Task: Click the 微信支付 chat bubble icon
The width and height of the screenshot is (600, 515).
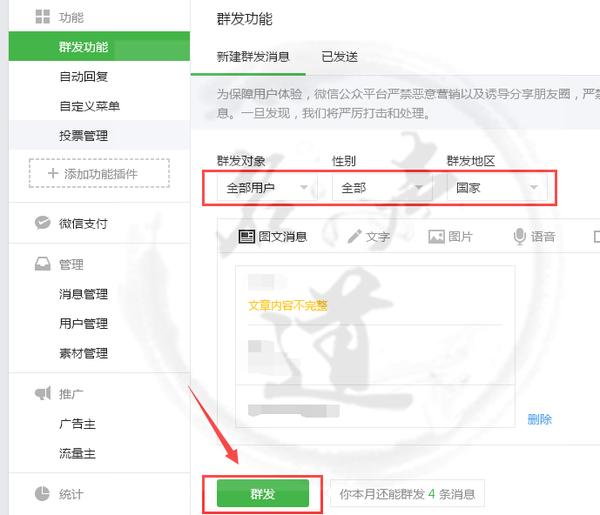Action: click(x=42, y=223)
